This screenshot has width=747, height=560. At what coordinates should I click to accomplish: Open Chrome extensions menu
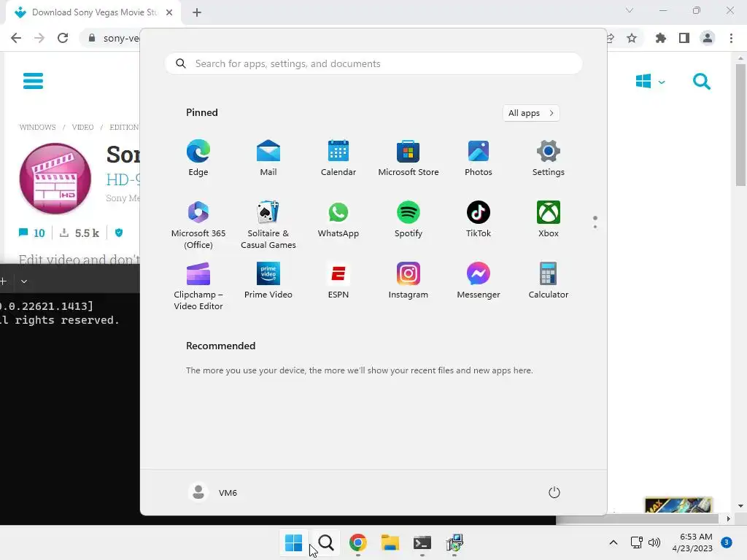click(x=661, y=38)
